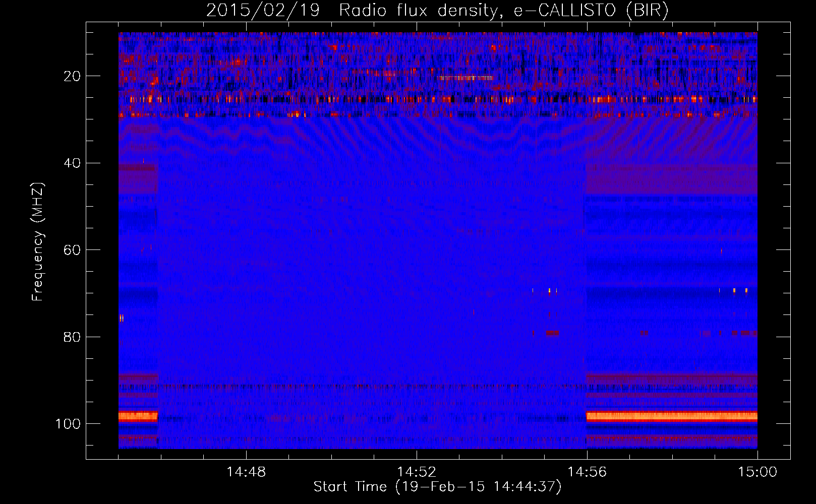
Task: Click the bright 98 MHz band after 14:56
Action: point(672,416)
